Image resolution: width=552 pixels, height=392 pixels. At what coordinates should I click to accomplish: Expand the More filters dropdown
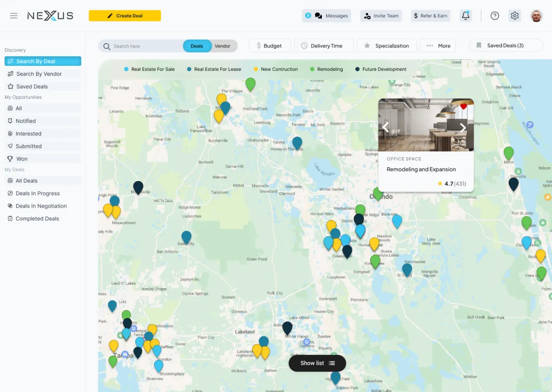[x=437, y=46]
